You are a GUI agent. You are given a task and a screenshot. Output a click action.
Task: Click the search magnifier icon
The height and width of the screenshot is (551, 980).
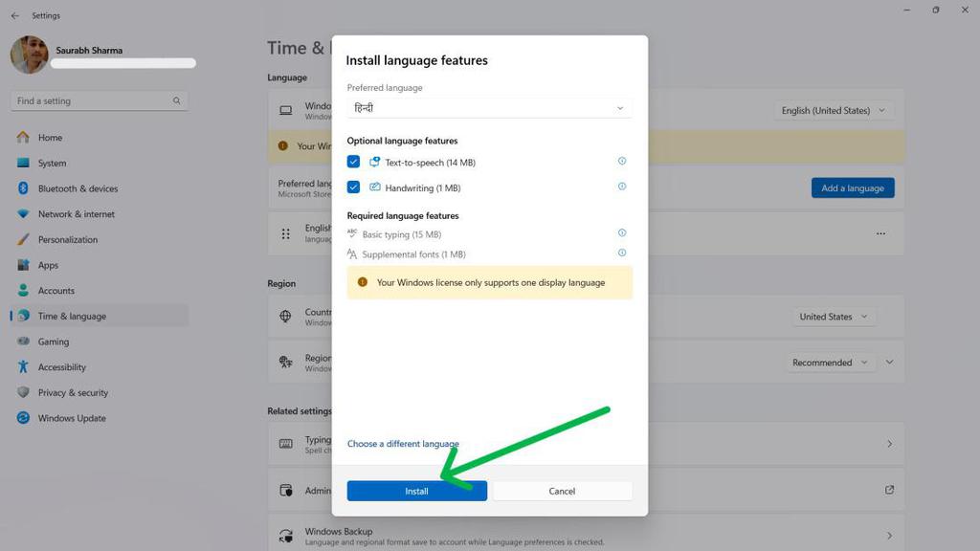pyautogui.click(x=177, y=100)
